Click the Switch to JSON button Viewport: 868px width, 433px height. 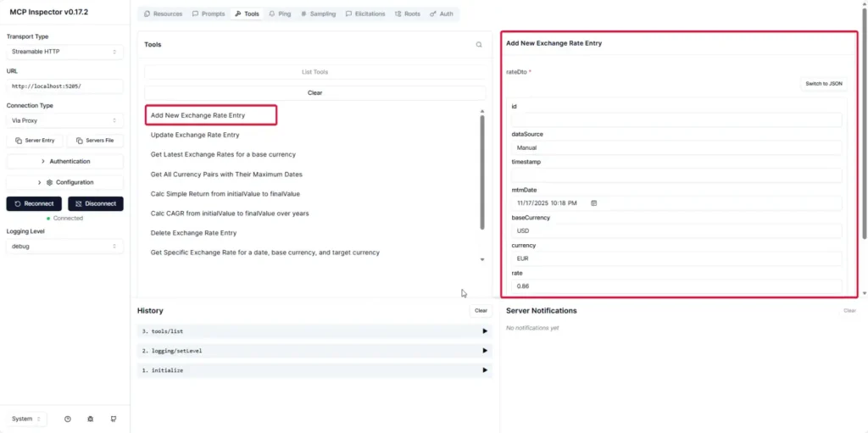coord(823,84)
